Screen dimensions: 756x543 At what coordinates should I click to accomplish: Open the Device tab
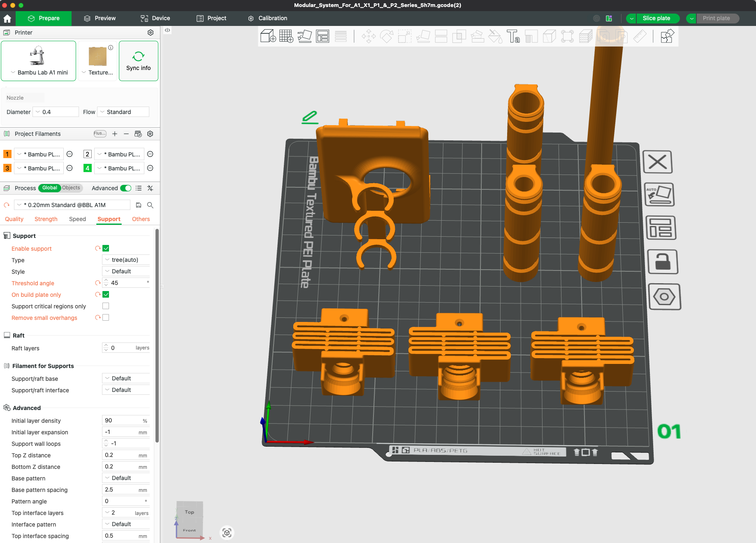(155, 19)
